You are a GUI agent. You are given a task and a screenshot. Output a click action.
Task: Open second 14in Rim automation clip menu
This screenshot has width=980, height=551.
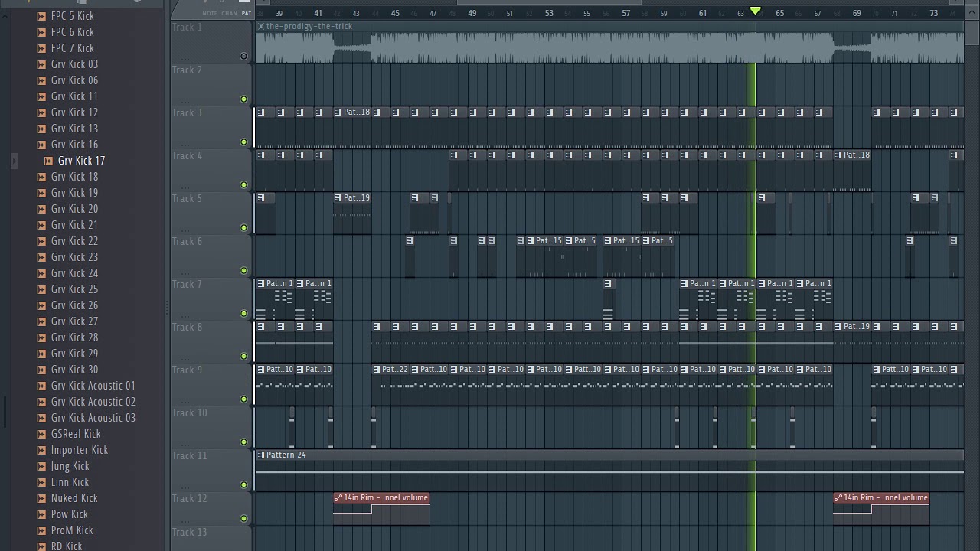[x=838, y=497]
